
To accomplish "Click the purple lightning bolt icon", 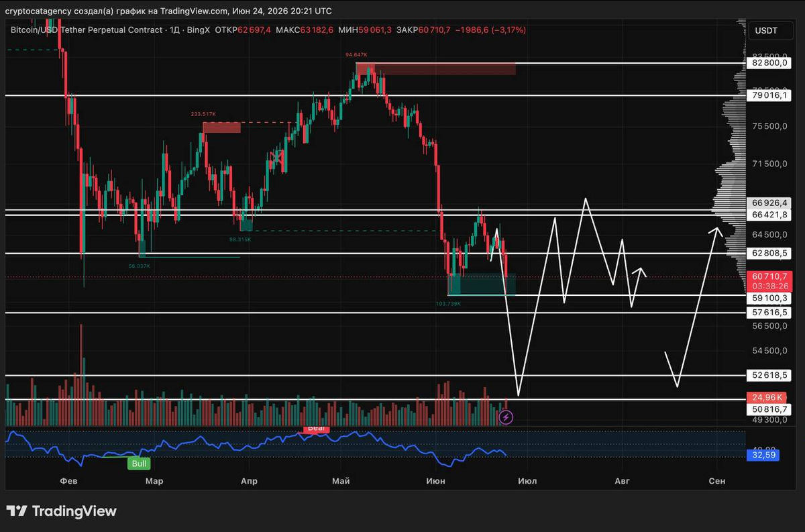I will pyautogui.click(x=506, y=417).
